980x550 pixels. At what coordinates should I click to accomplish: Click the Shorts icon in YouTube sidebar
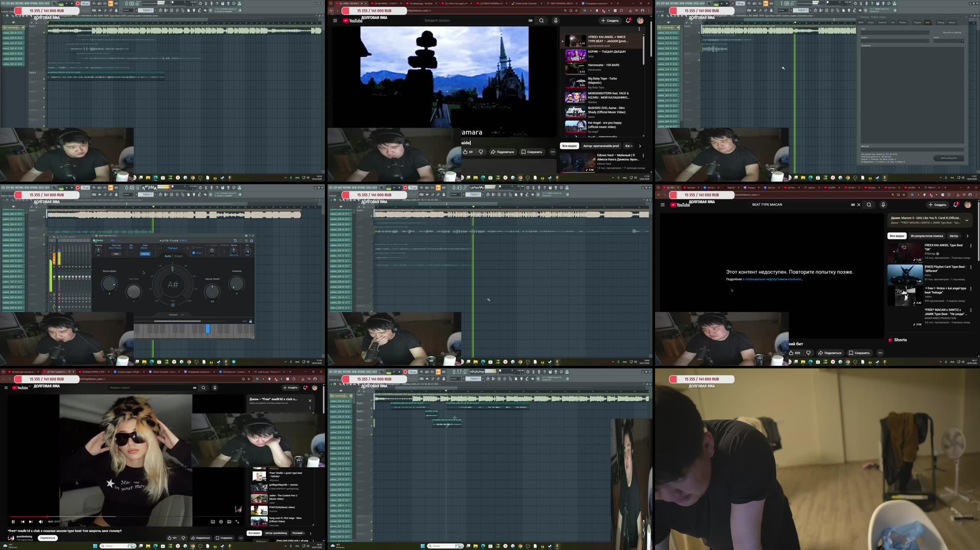(890, 340)
